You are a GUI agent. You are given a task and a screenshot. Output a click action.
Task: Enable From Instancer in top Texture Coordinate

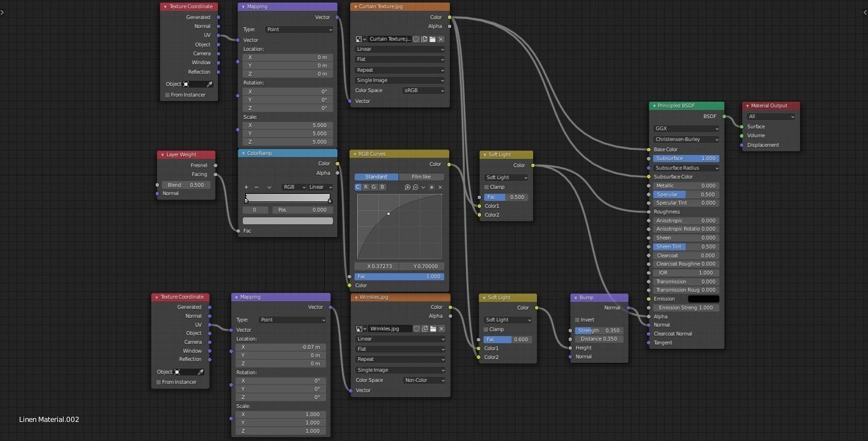point(168,95)
